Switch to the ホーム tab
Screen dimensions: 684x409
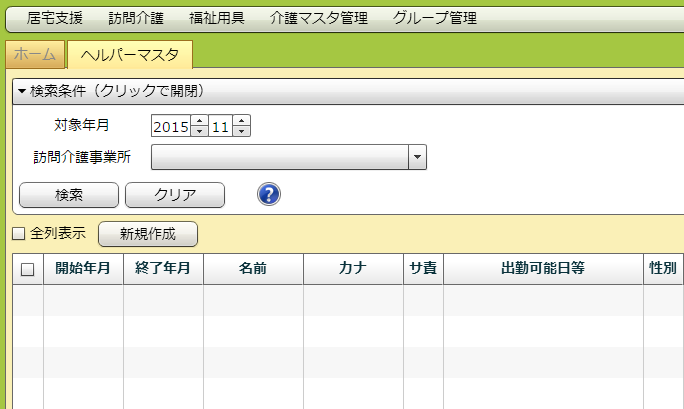coord(35,55)
